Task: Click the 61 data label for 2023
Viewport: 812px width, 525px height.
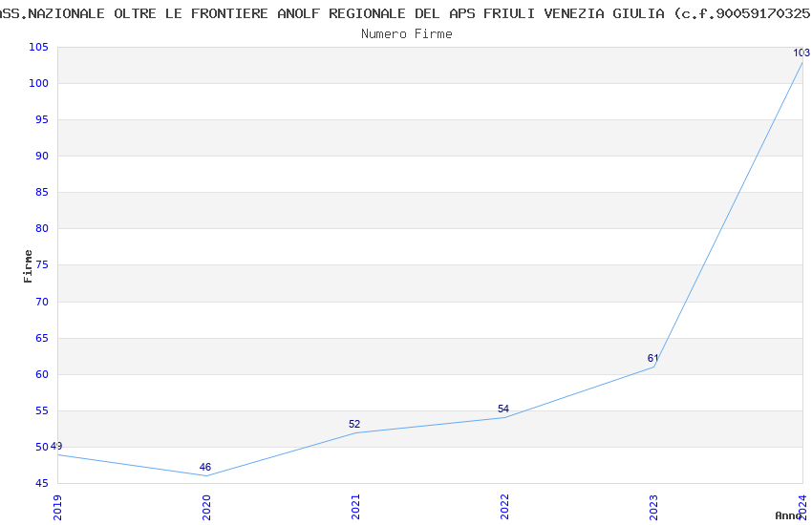Action: coord(653,359)
